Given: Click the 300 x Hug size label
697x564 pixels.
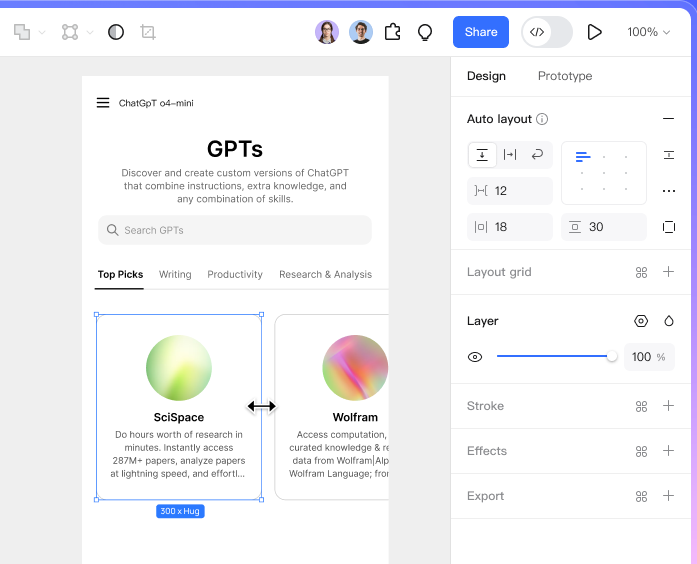Looking at the screenshot, I should pos(180,511).
